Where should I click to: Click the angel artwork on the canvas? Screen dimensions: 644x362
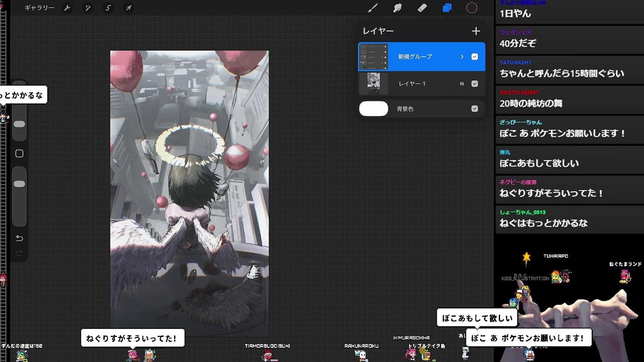(x=190, y=194)
